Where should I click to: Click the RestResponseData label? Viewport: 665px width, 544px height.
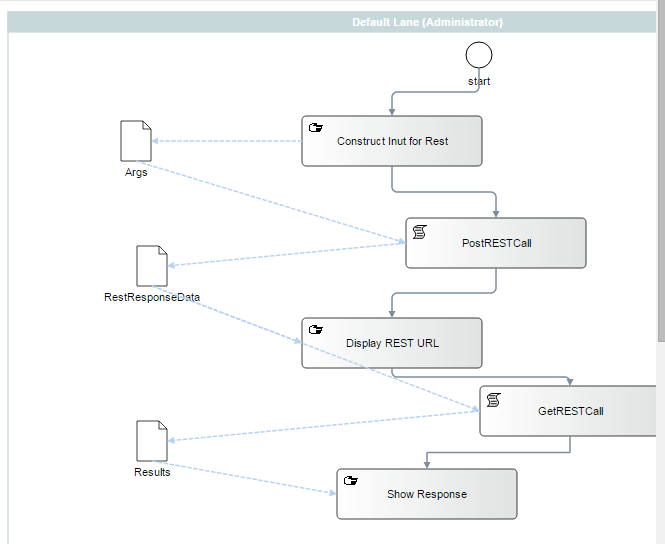(152, 297)
